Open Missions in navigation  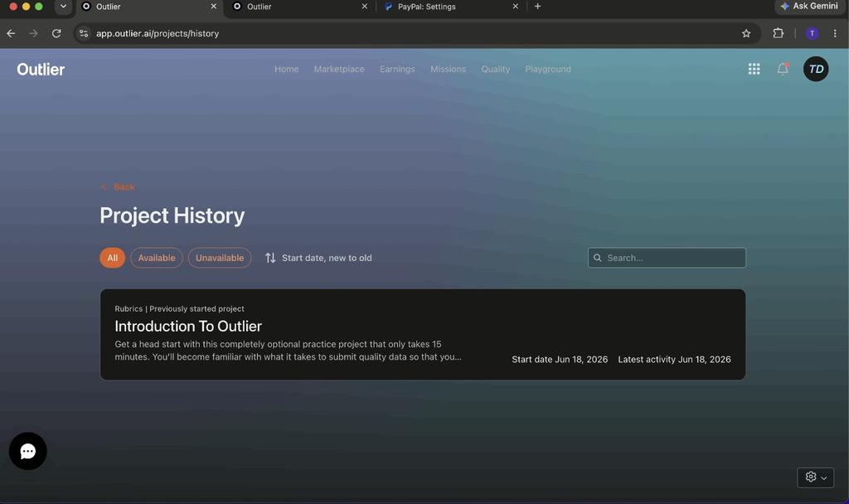click(x=448, y=70)
